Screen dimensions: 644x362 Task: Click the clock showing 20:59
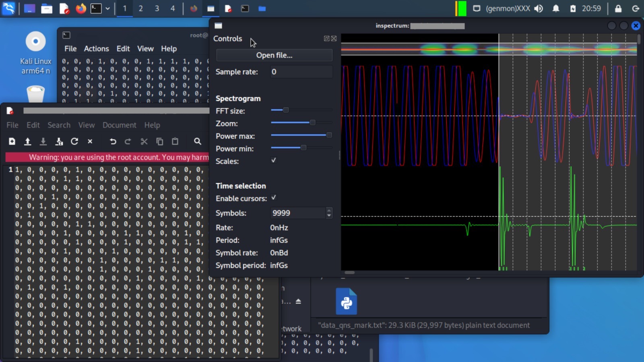tap(591, 8)
